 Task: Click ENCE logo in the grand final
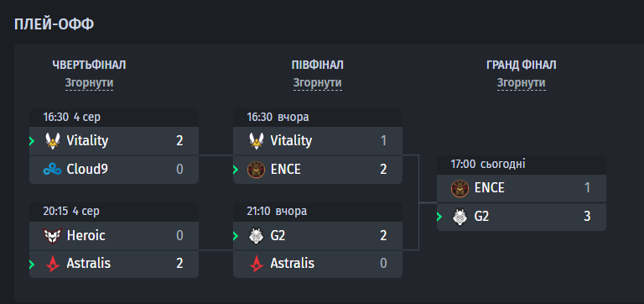(x=460, y=188)
